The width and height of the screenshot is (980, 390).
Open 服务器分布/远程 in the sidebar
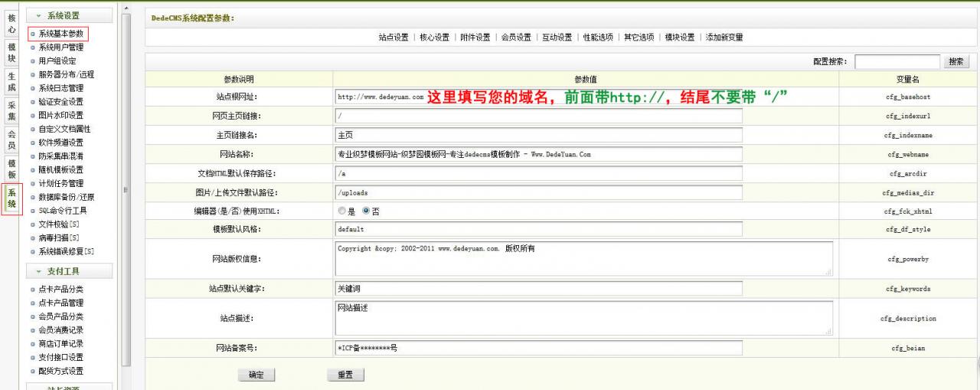point(67,75)
